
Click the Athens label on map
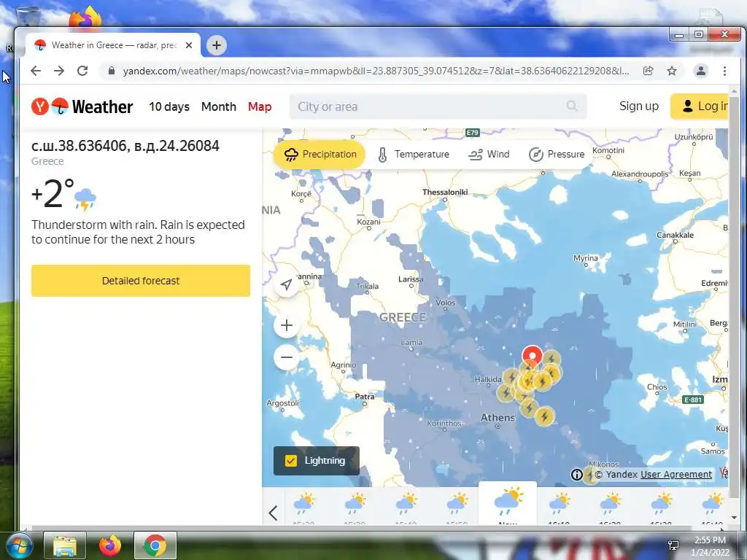(x=498, y=418)
